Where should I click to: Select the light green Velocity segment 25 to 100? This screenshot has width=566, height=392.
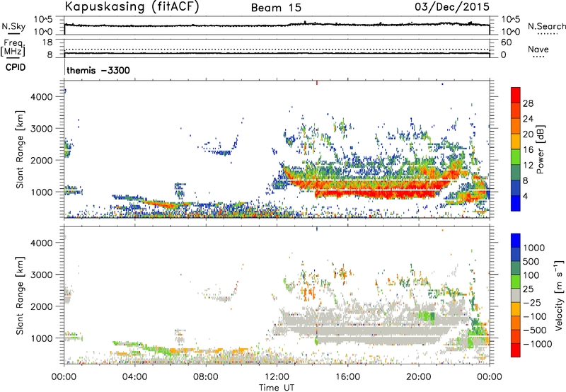click(516, 282)
